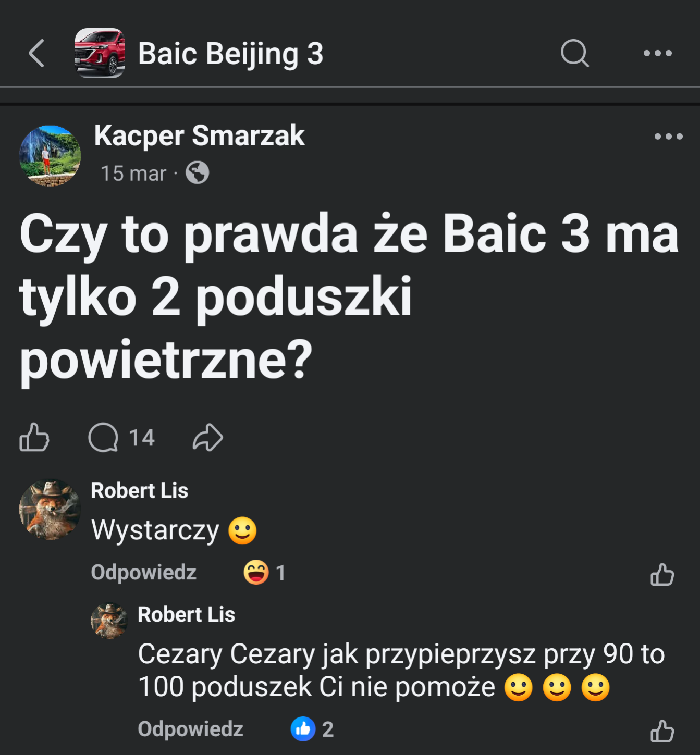
Task: Open group options three-dot menu
Action: coord(657,53)
